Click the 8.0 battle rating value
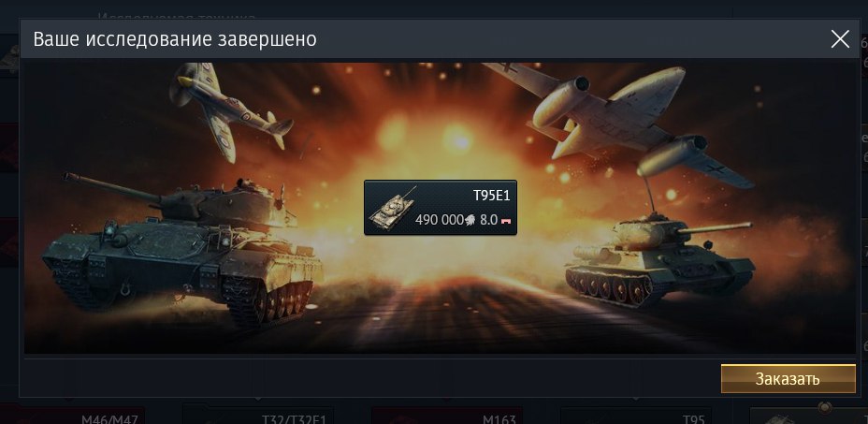This screenshot has height=424, width=868. [x=488, y=219]
